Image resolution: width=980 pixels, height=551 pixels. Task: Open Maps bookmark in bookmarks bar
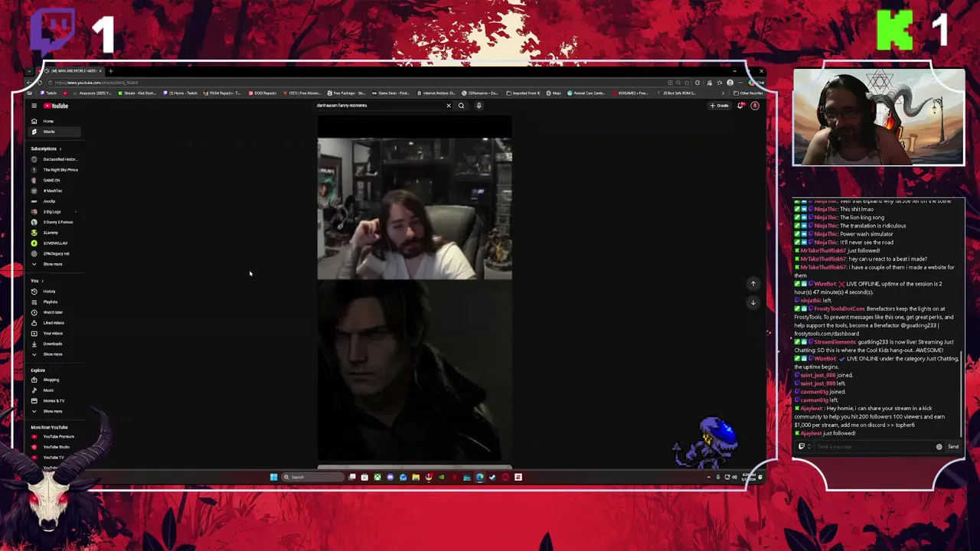(554, 93)
